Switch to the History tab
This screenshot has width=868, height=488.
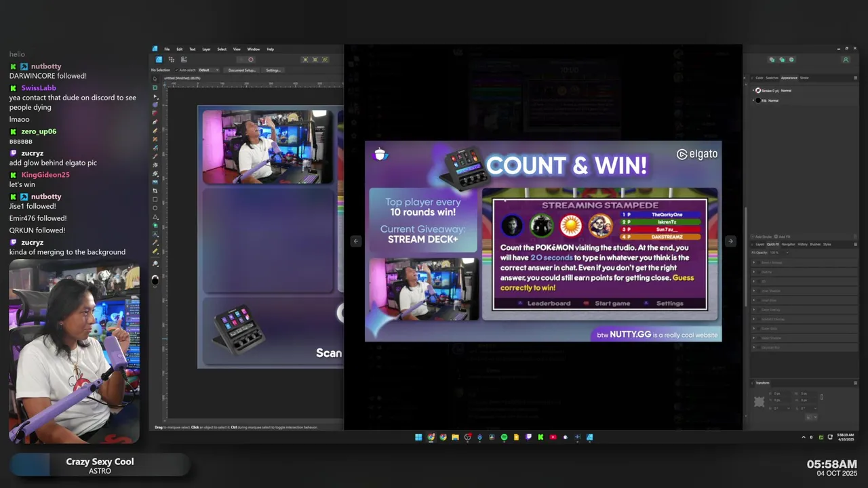tap(802, 244)
